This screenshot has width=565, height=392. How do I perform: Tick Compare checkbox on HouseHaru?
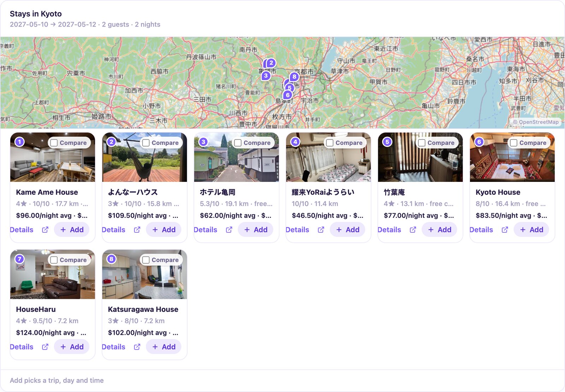[x=54, y=260]
